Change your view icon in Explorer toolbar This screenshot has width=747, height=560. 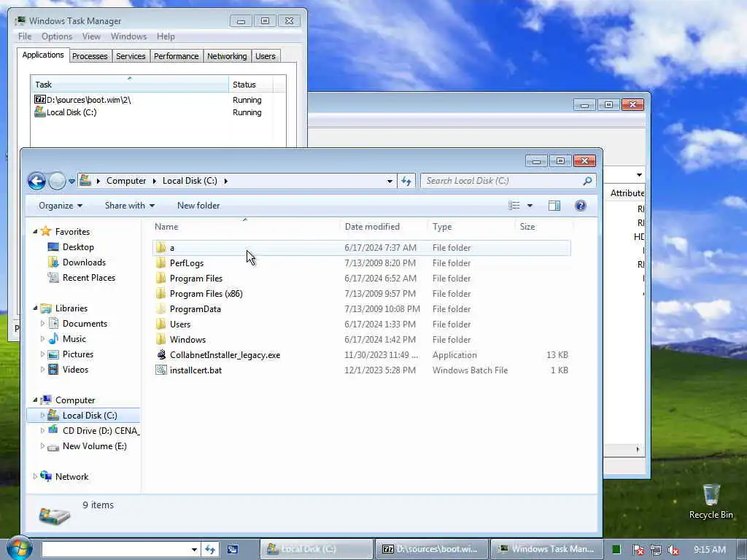coord(514,206)
